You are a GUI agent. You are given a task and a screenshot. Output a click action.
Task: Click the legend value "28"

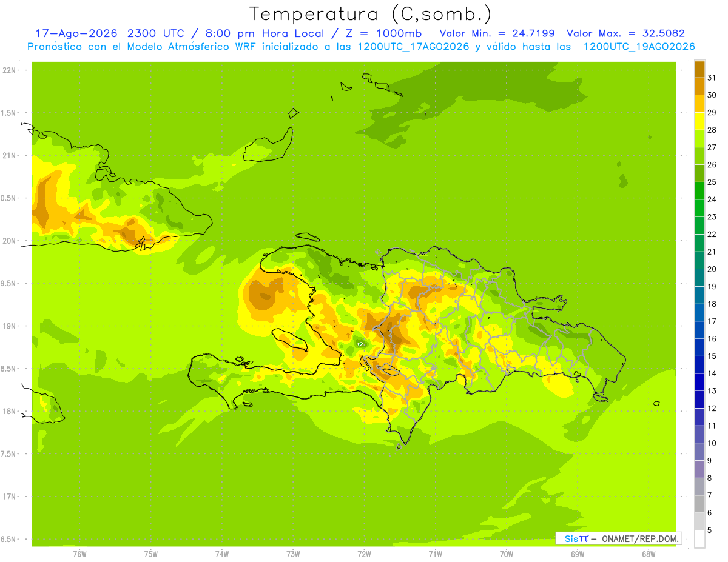pos(712,130)
